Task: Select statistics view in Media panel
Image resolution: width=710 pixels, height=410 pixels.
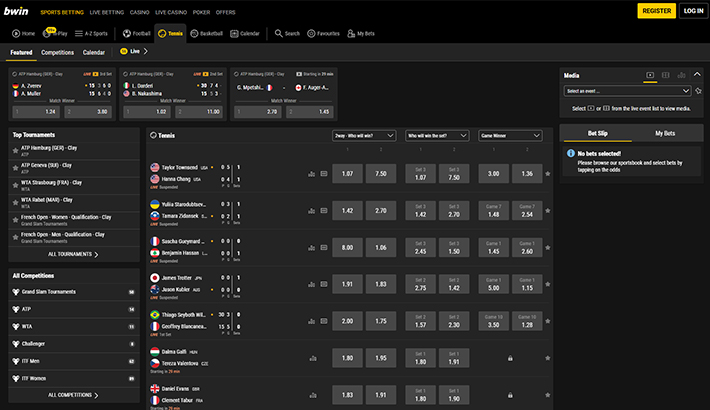Action: click(x=681, y=75)
